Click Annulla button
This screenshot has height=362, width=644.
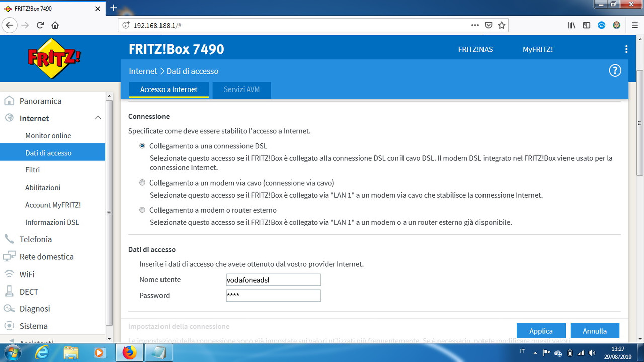595,331
